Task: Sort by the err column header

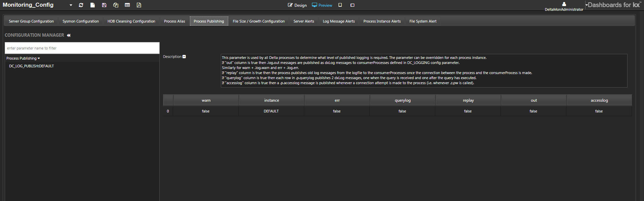Action: click(337, 100)
